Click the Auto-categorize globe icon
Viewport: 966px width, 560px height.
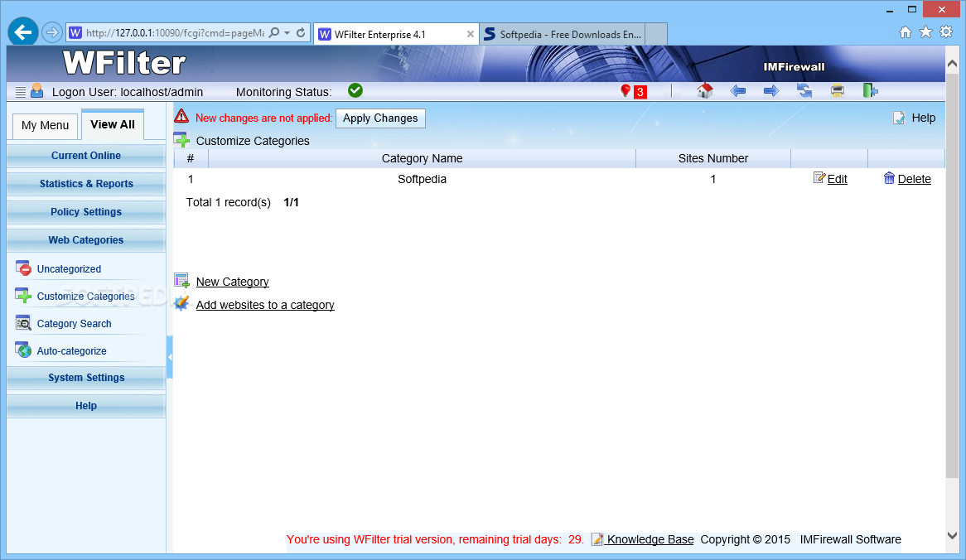(23, 350)
